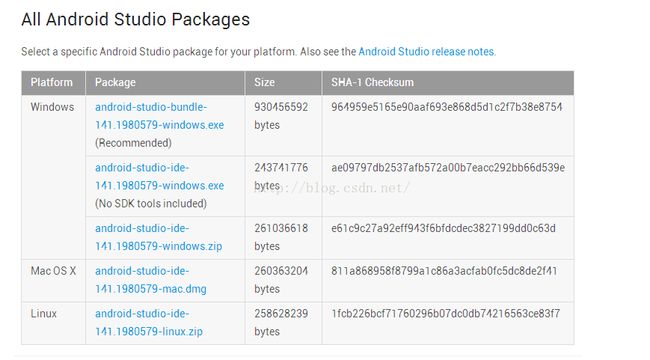Viewport: 650px width, 360px height.
Task: Click the Mac OS X platform cell
Action: click(x=53, y=271)
